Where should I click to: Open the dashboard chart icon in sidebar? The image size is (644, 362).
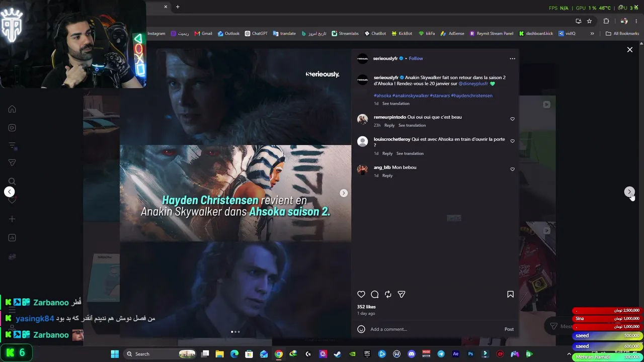12,237
